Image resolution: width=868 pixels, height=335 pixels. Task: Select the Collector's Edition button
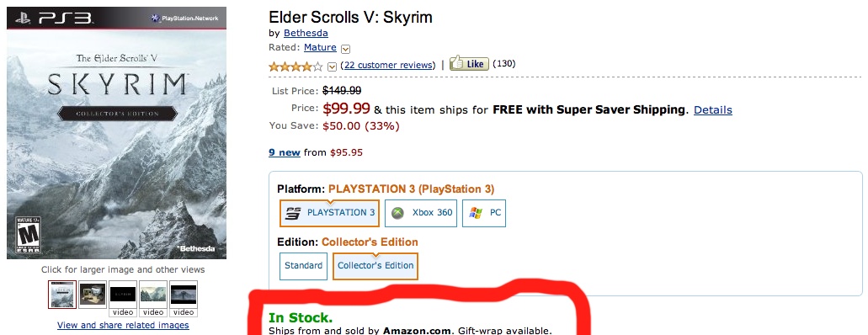tap(375, 266)
